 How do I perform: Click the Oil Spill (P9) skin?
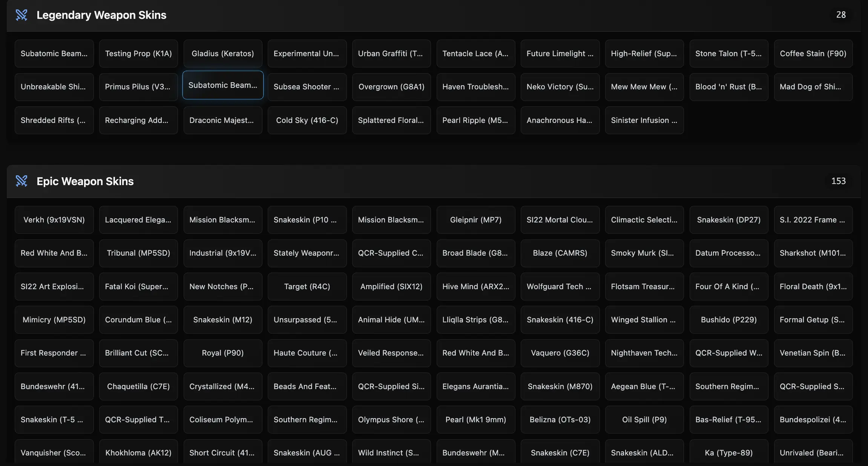pos(644,420)
